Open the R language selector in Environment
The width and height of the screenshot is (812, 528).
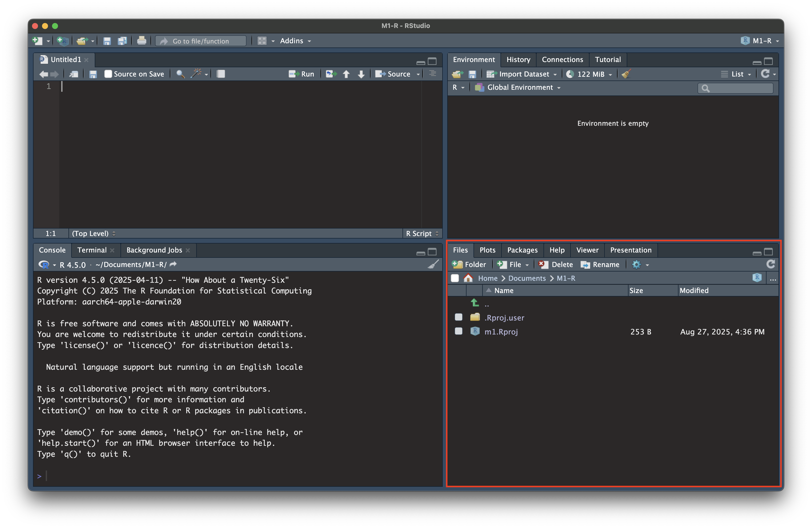458,87
